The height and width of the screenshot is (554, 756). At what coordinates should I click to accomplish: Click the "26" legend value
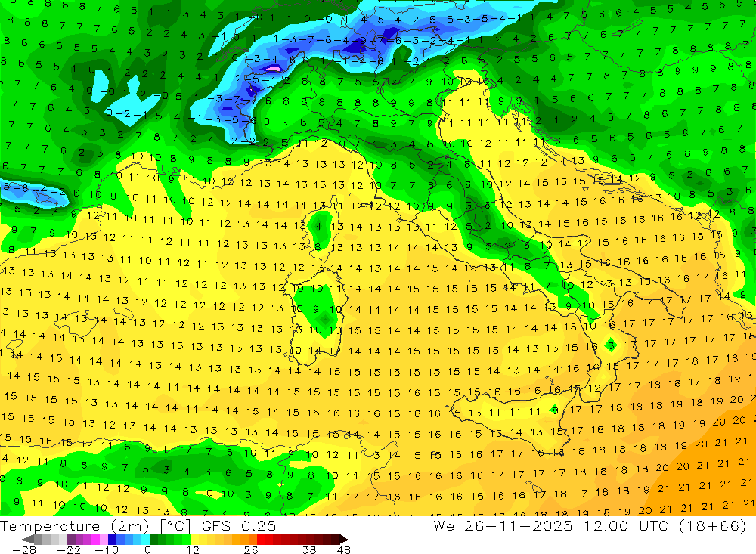pos(250,549)
